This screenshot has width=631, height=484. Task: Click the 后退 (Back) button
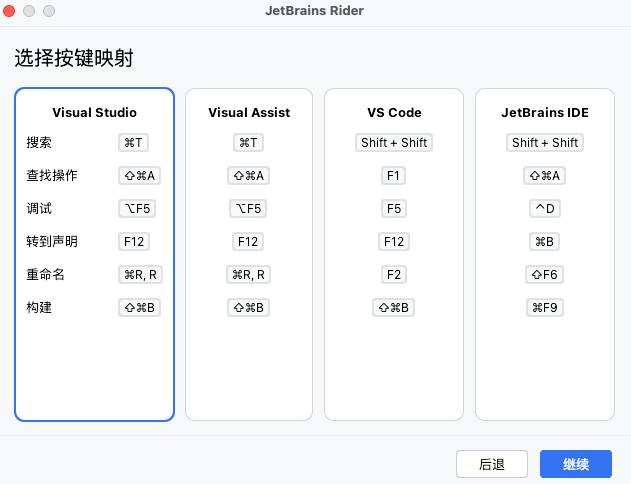pos(492,464)
